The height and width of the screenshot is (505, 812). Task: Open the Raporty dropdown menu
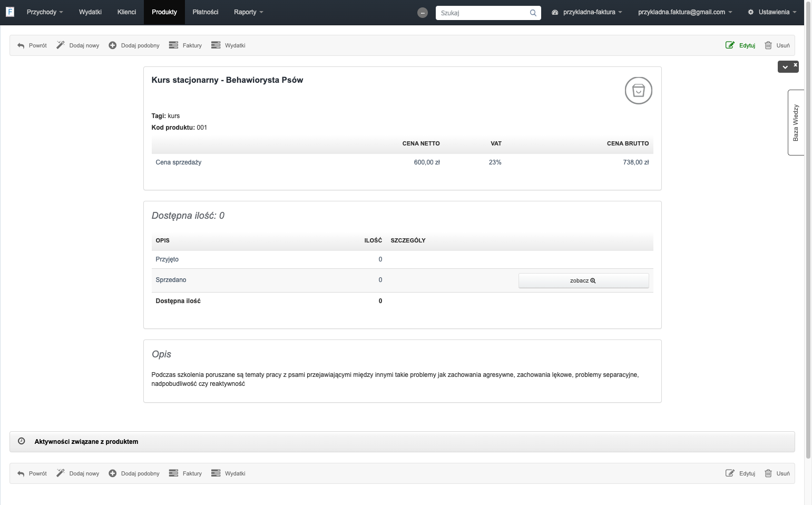249,12
